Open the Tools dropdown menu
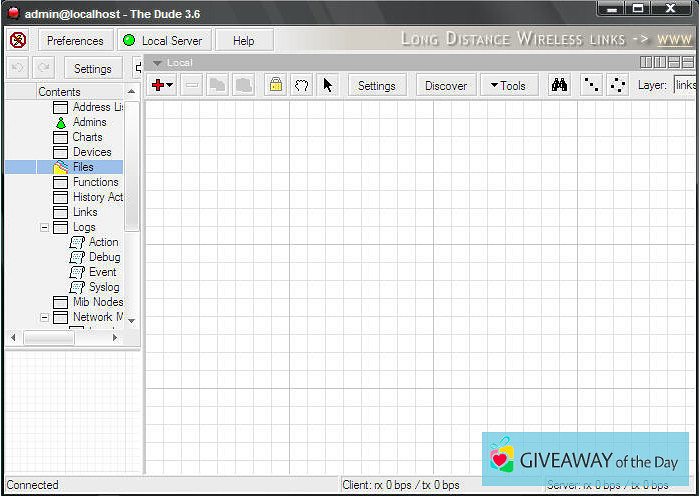Viewport: 700px width, 496px height. [508, 85]
